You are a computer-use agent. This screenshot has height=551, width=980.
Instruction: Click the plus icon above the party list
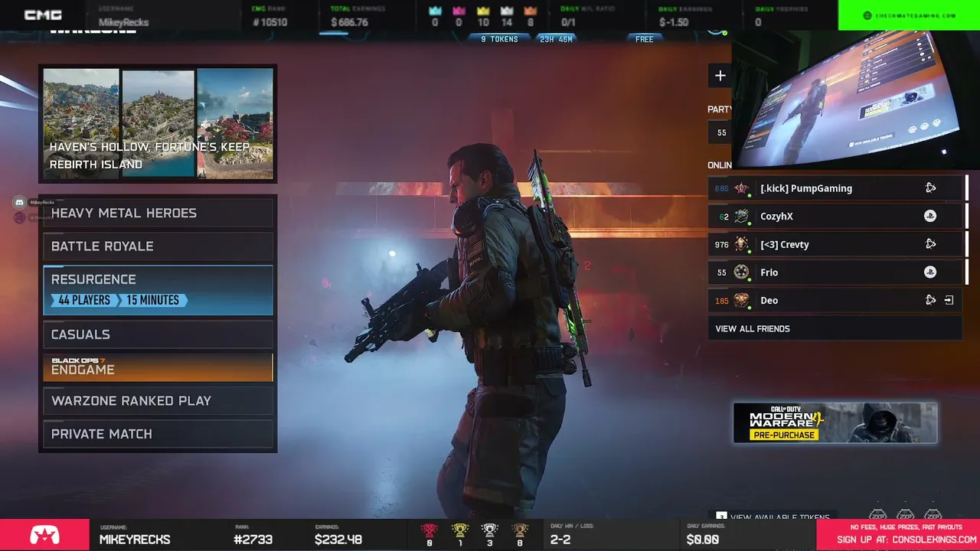pyautogui.click(x=720, y=75)
